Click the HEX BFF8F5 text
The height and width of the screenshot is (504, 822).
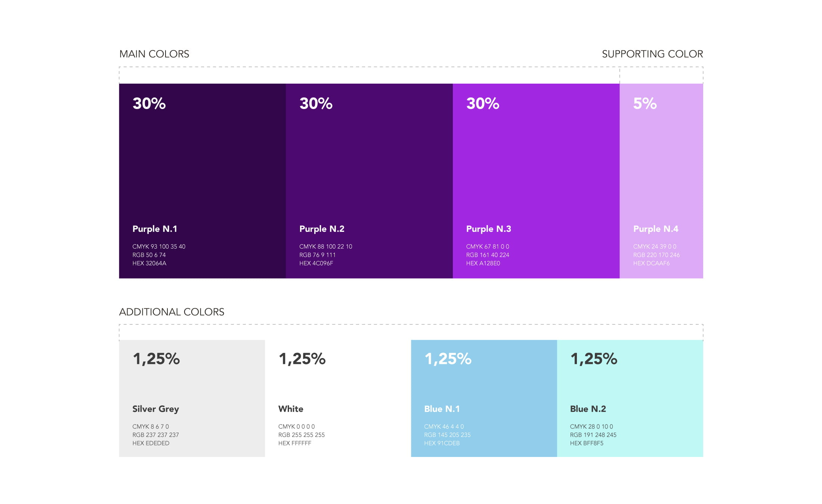[586, 443]
